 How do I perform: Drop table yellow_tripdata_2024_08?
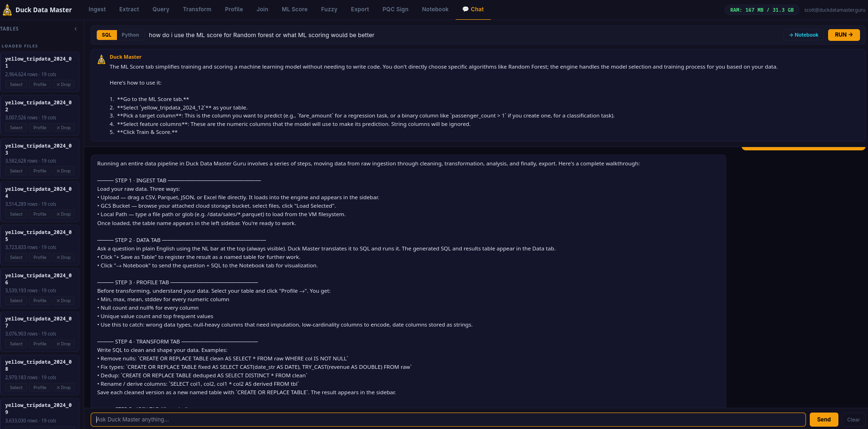(63, 388)
